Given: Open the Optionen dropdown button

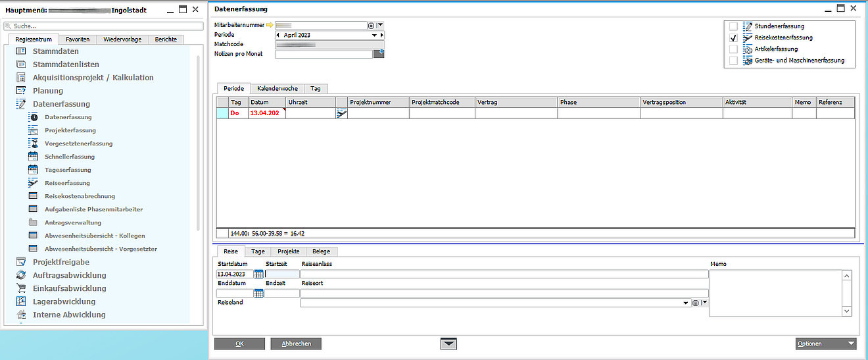Looking at the screenshot, I should pyautogui.click(x=825, y=344).
